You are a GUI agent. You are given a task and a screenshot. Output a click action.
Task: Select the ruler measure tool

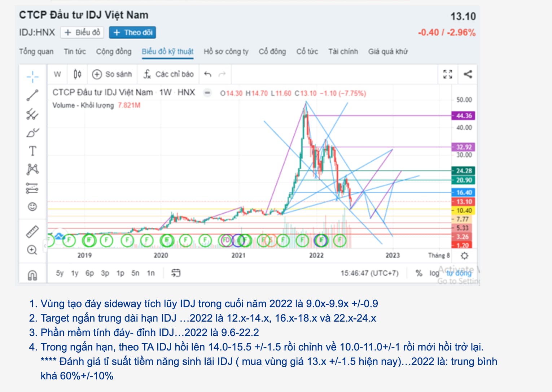tap(32, 231)
